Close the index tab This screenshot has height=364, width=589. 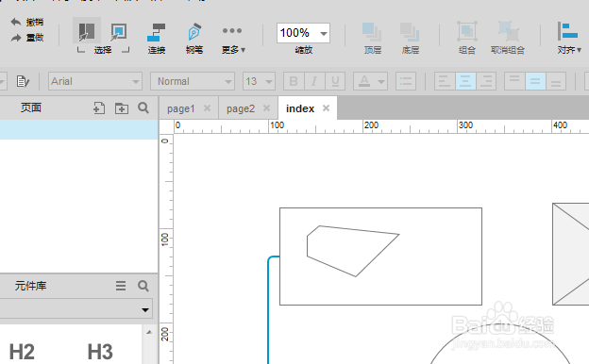326,108
